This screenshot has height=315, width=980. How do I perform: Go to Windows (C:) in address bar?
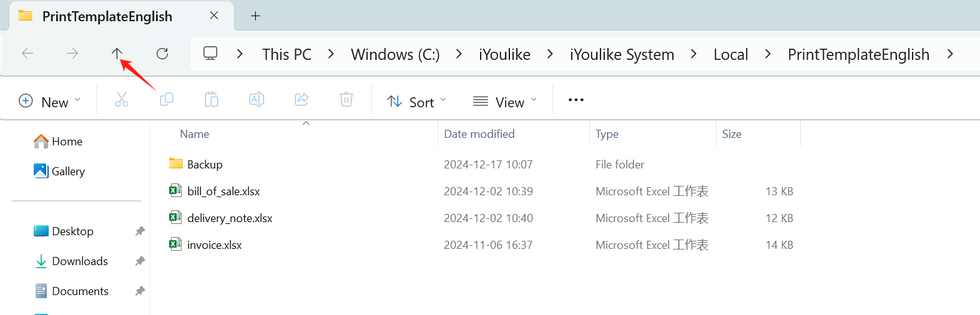[395, 55]
